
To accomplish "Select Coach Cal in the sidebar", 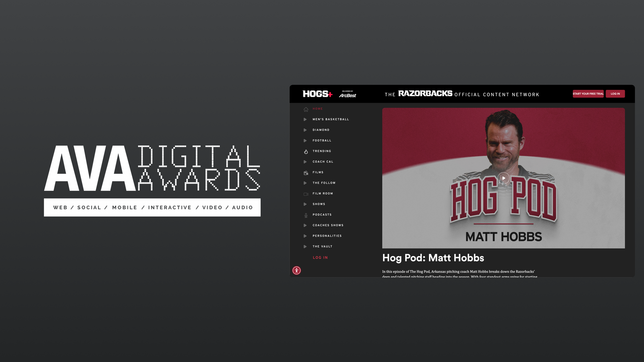I will click(323, 162).
